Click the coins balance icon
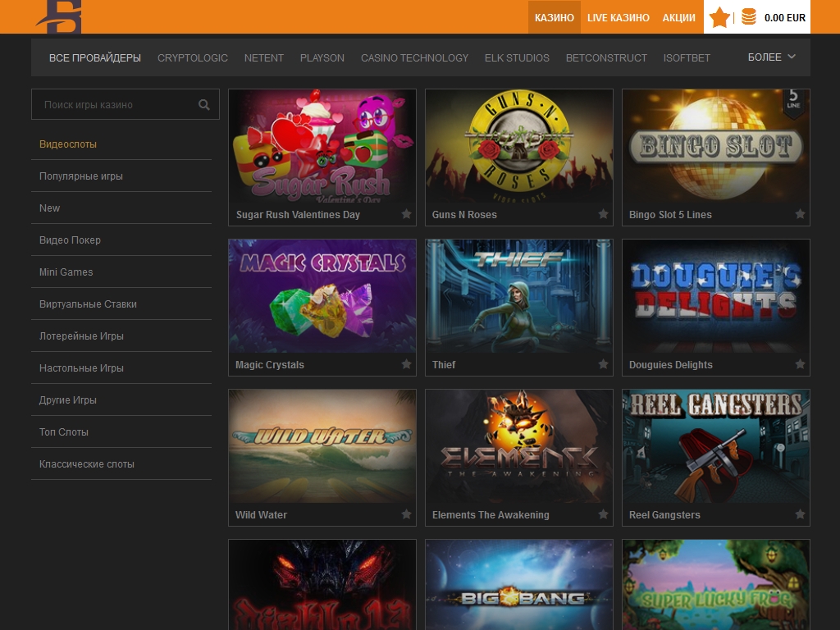840x630 pixels. [749, 17]
